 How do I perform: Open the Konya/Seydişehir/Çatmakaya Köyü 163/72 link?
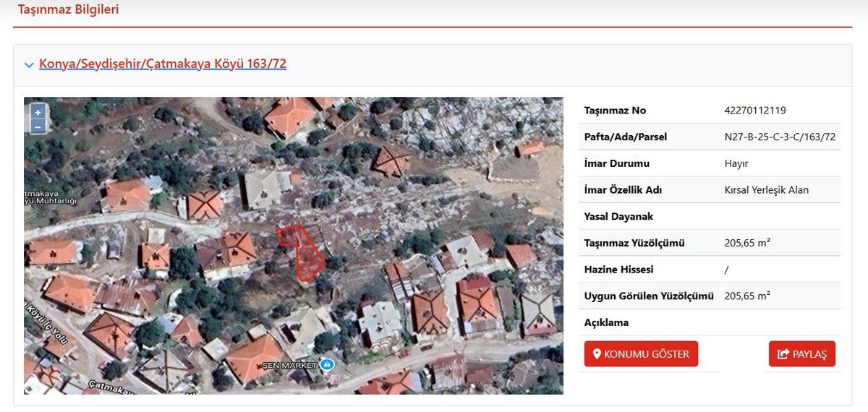[x=162, y=64]
